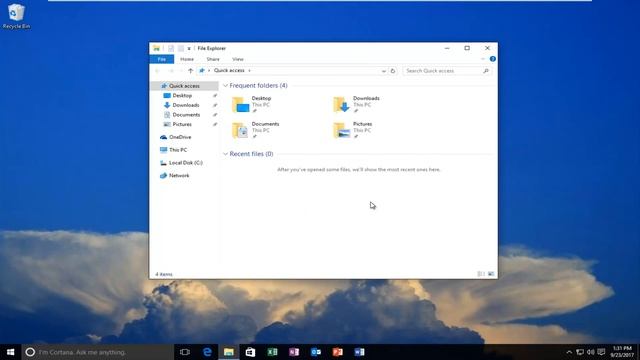Open the Recycle Bin desktop icon

pos(16,16)
